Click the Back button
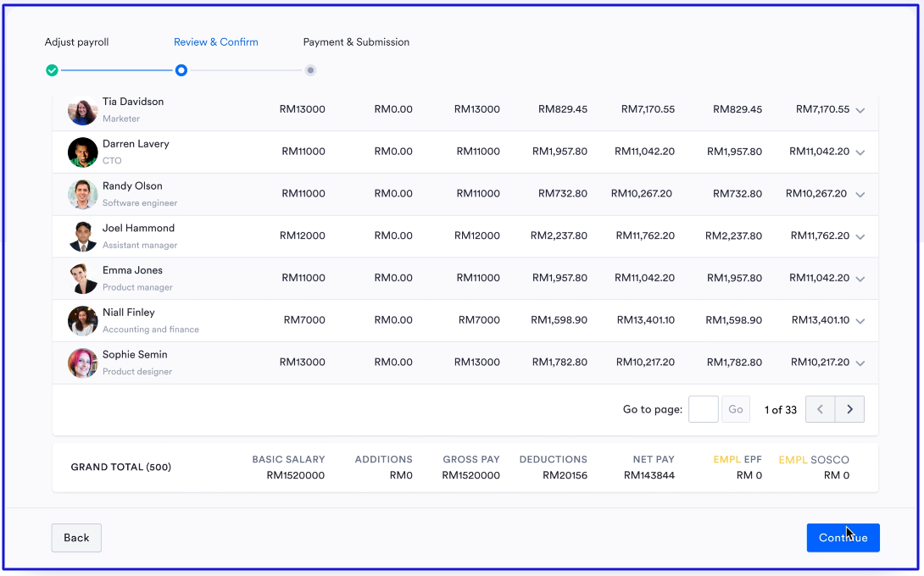 tap(76, 538)
